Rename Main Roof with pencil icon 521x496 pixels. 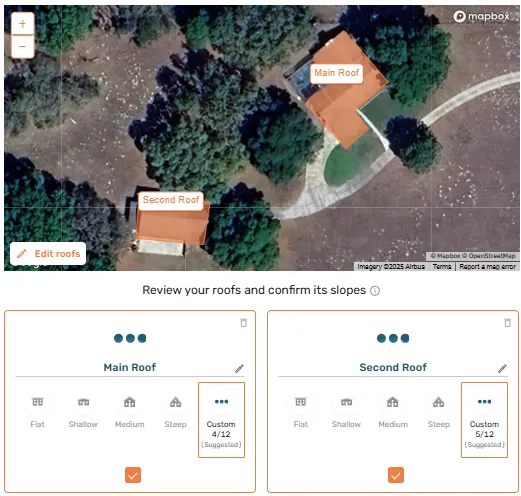click(x=239, y=368)
